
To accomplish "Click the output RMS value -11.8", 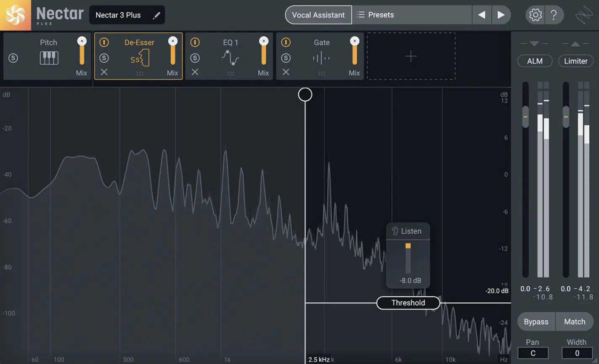I will pyautogui.click(x=583, y=297).
